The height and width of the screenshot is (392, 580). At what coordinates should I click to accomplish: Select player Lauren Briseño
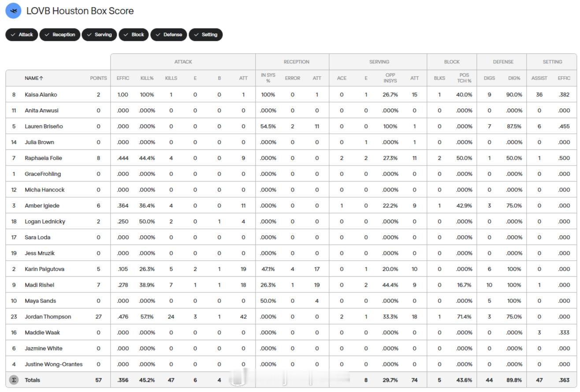(x=44, y=126)
